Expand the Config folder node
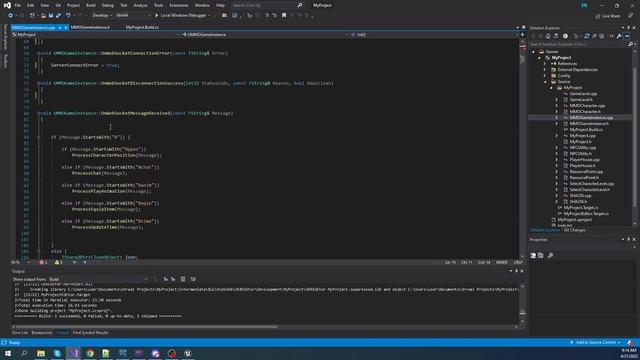Screen dimensions: 640x360 coord(545,76)
